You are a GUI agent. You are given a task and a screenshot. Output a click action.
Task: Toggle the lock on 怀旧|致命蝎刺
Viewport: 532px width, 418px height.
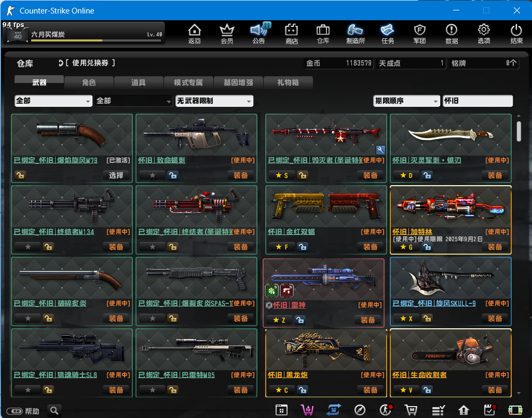173,175
